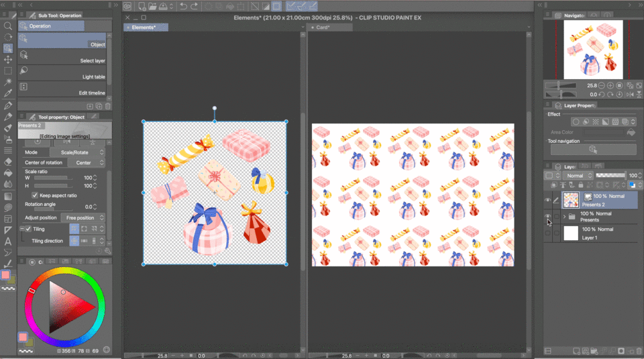Select the Pen tool
This screenshot has width=644, height=359.
point(8,105)
